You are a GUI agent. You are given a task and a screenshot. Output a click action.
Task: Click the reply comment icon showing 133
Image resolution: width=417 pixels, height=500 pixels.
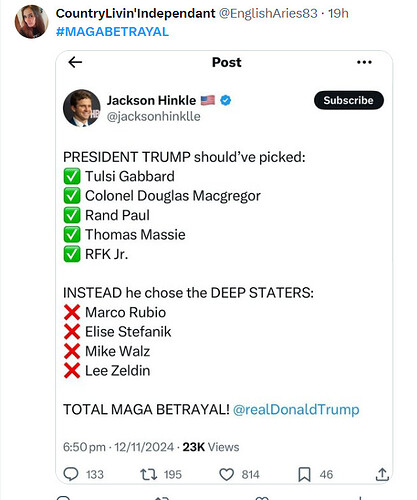(x=71, y=474)
